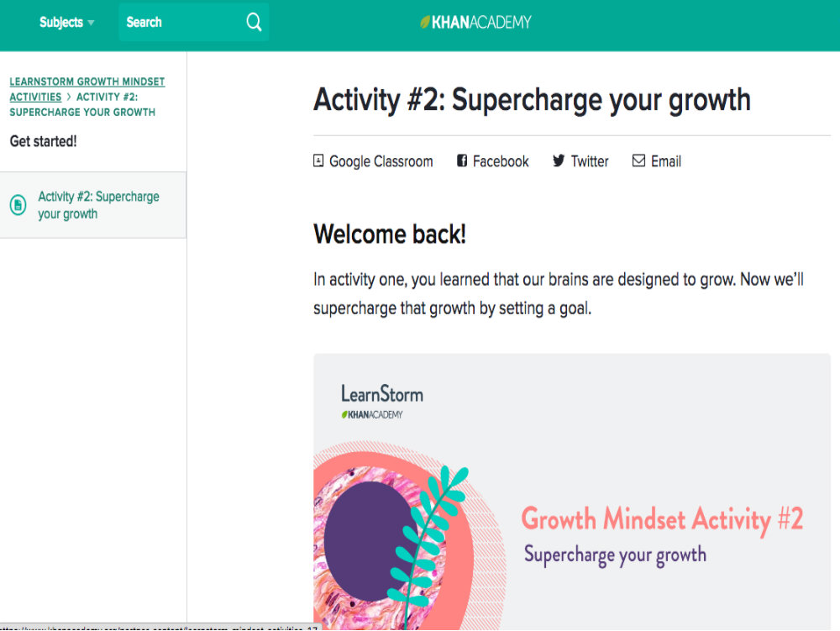Click the article document icon in sidebar

coord(18,205)
